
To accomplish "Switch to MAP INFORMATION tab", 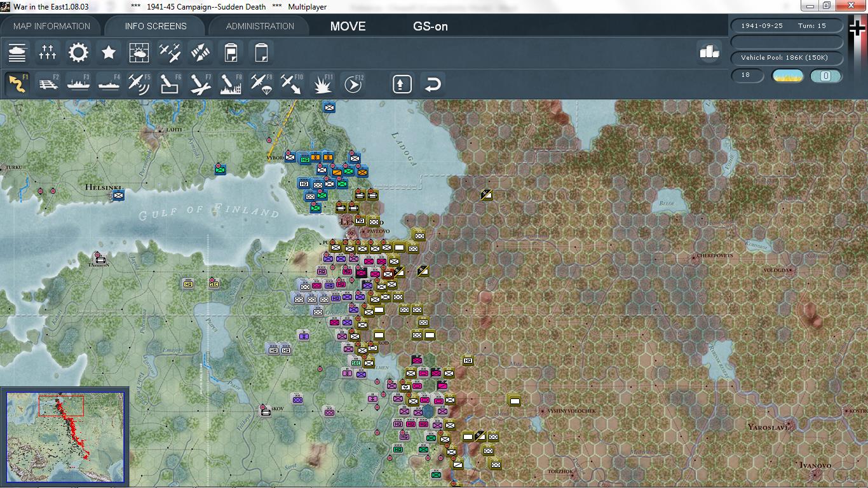I will pos(52,26).
